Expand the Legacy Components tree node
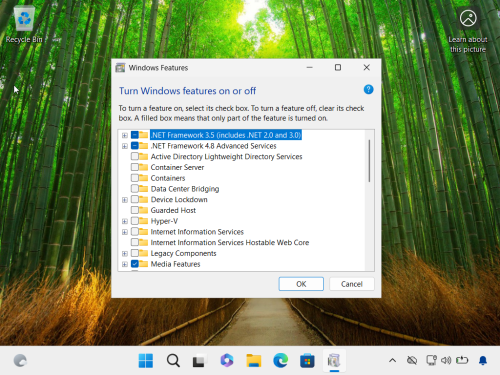500x375 pixels. click(125, 254)
